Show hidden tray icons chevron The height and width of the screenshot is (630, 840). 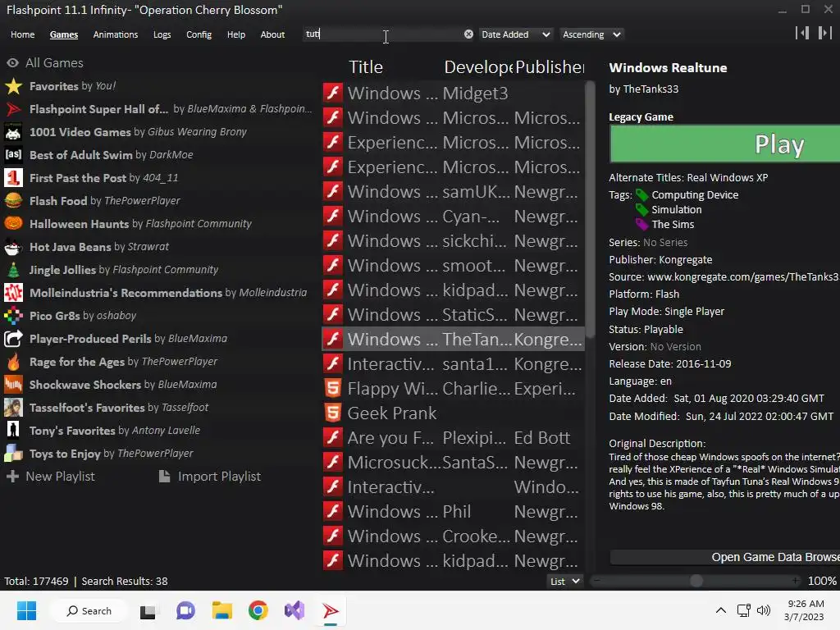pos(721,610)
